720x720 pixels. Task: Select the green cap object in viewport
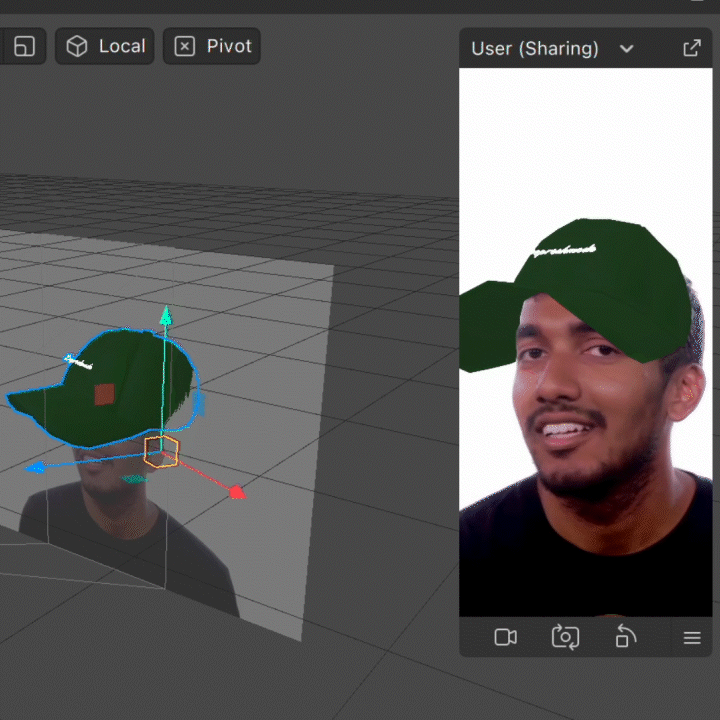point(103,388)
